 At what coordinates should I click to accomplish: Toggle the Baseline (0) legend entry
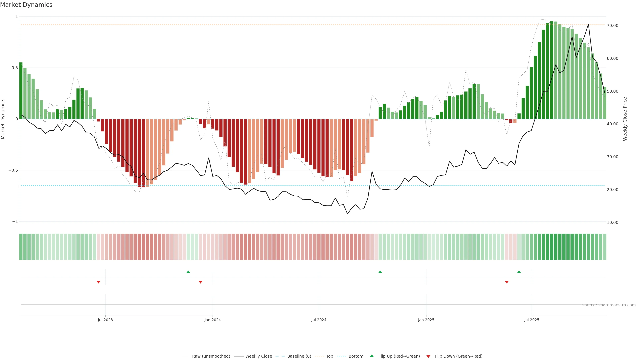[x=299, y=356]
